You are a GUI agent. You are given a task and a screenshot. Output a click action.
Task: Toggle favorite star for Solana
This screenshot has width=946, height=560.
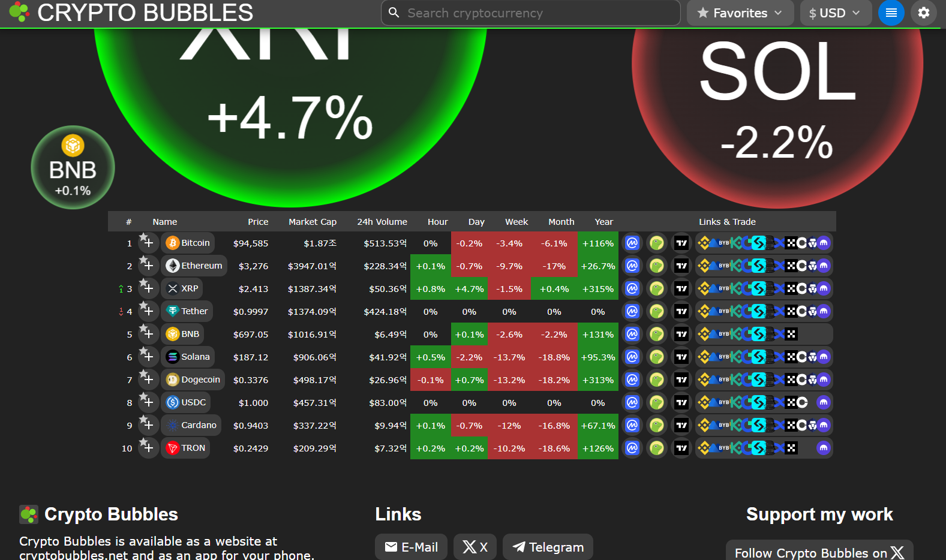(148, 357)
